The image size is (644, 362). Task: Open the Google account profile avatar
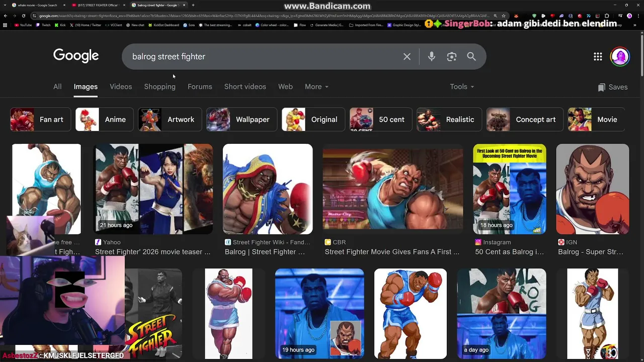coord(620,57)
